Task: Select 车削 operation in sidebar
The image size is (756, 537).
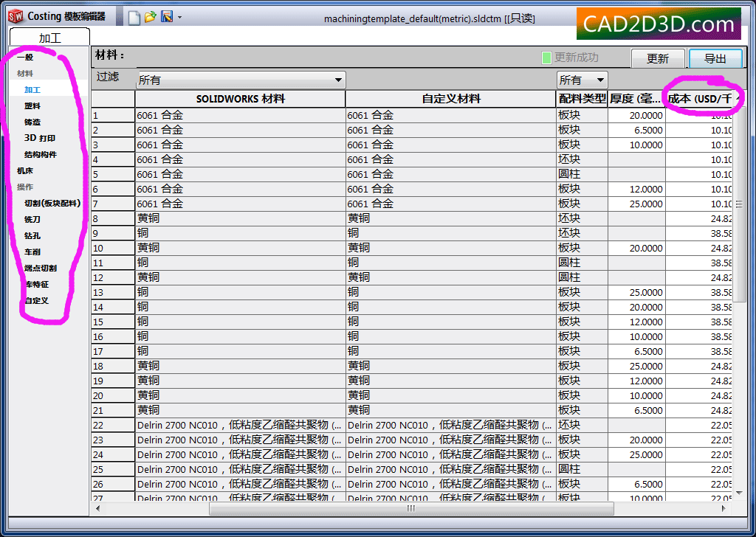Action: pyautogui.click(x=32, y=252)
